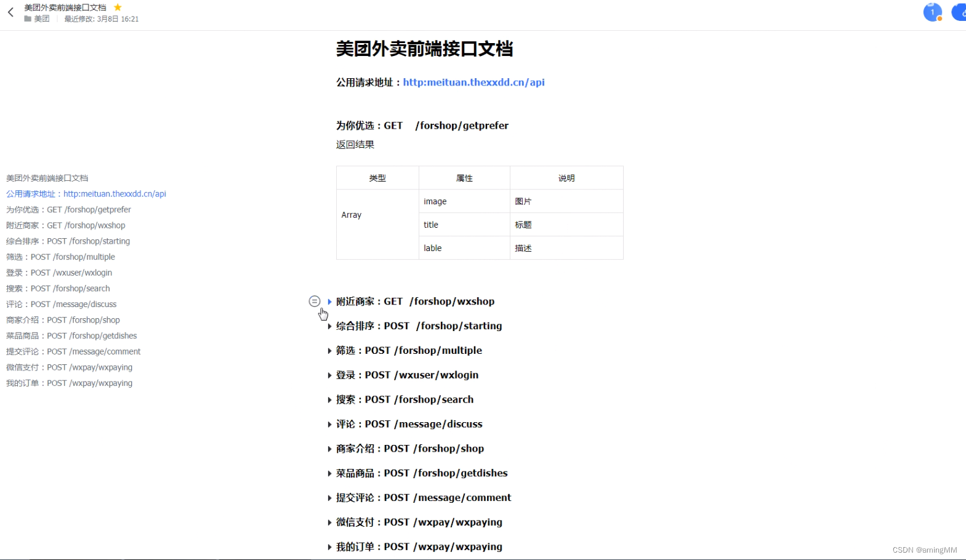Expand the 提交评论 POST /message/comment section
Image resolution: width=966 pixels, height=560 pixels.
pos(329,498)
